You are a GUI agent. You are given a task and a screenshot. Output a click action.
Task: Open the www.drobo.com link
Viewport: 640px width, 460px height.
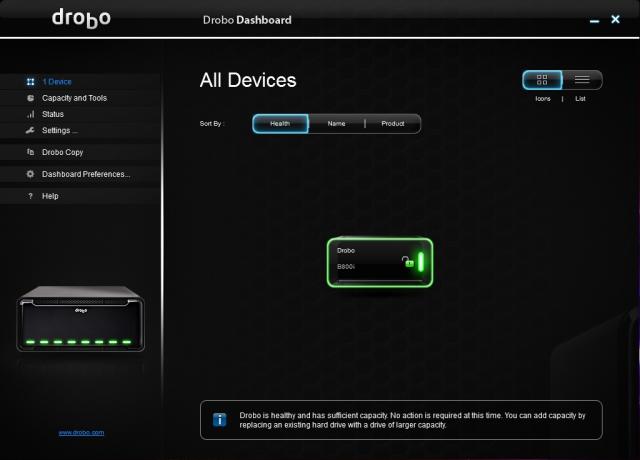(81, 433)
